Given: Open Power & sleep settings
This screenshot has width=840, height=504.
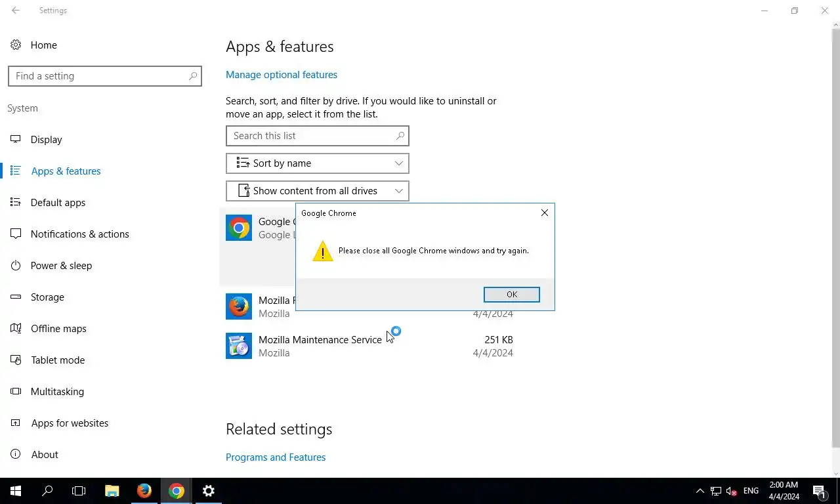Looking at the screenshot, I should click(x=61, y=266).
